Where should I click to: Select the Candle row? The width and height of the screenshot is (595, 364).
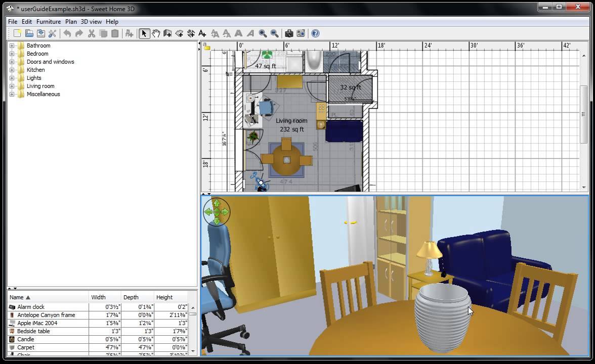click(98, 339)
